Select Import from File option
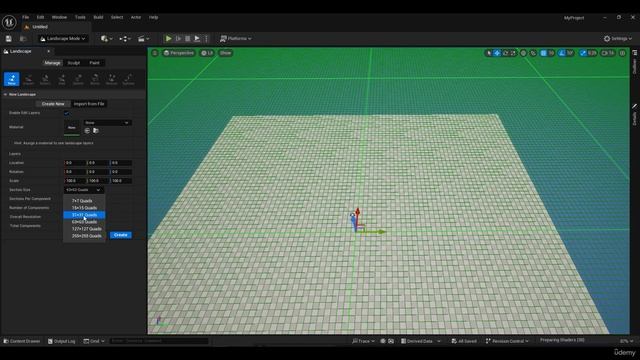Image resolution: width=640 pixels, height=360 pixels. tap(89, 104)
